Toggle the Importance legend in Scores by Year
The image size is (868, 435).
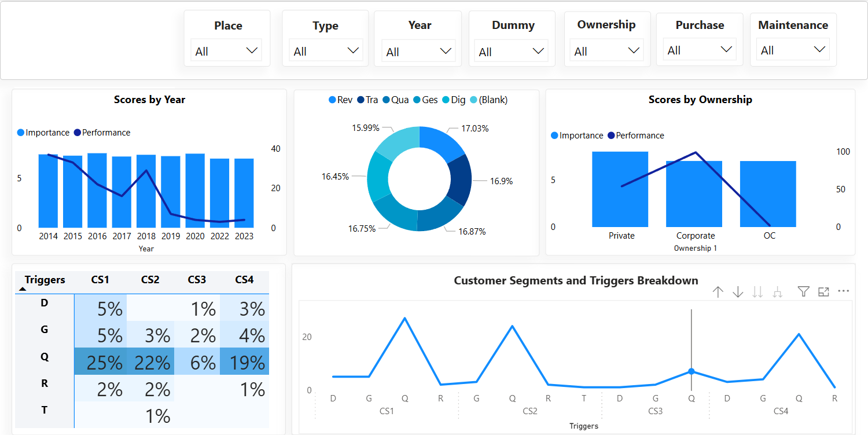pos(43,132)
